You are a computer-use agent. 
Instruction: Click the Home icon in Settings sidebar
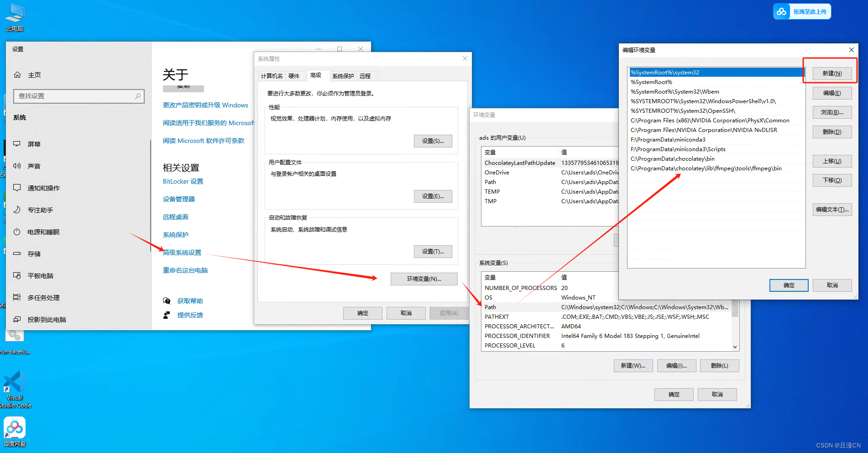[17, 74]
